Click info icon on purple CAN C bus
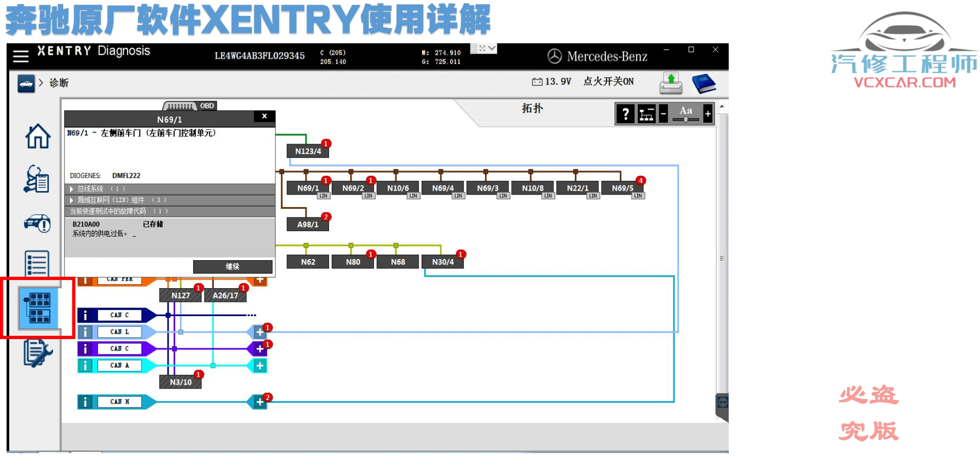 85,348
